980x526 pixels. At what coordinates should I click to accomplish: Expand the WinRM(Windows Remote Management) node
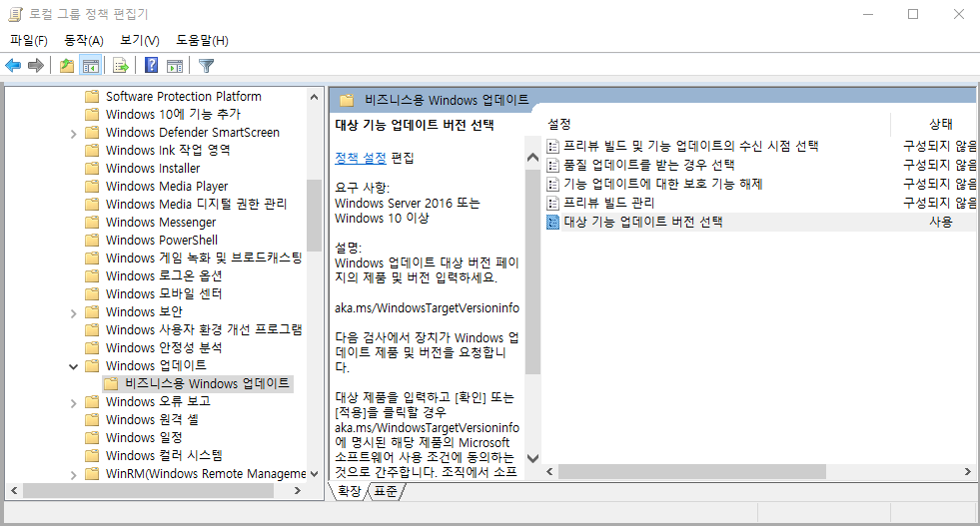pyautogui.click(x=73, y=474)
